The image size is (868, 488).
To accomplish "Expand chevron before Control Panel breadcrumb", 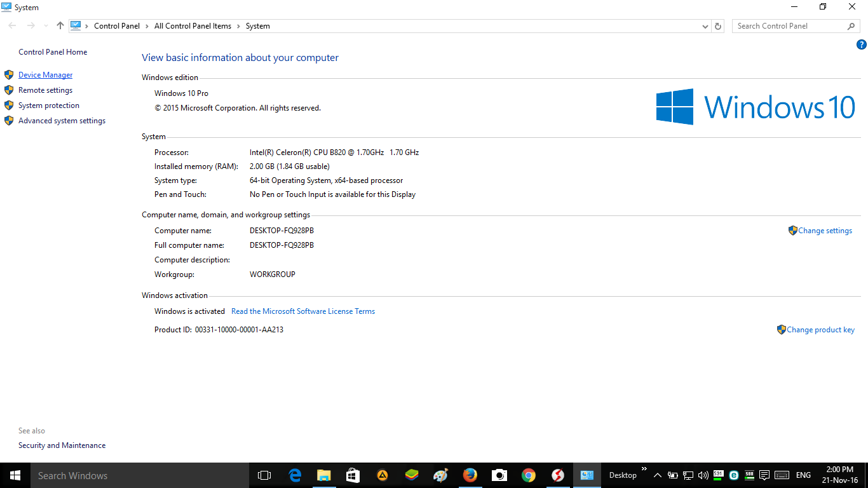I will (x=87, y=26).
